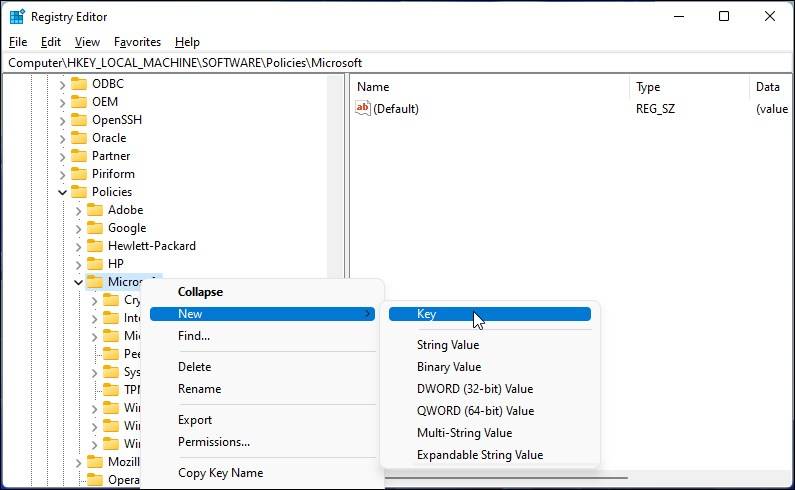The height and width of the screenshot is (490, 795).
Task: Click the Adobe folder icon
Action: [x=95, y=210]
